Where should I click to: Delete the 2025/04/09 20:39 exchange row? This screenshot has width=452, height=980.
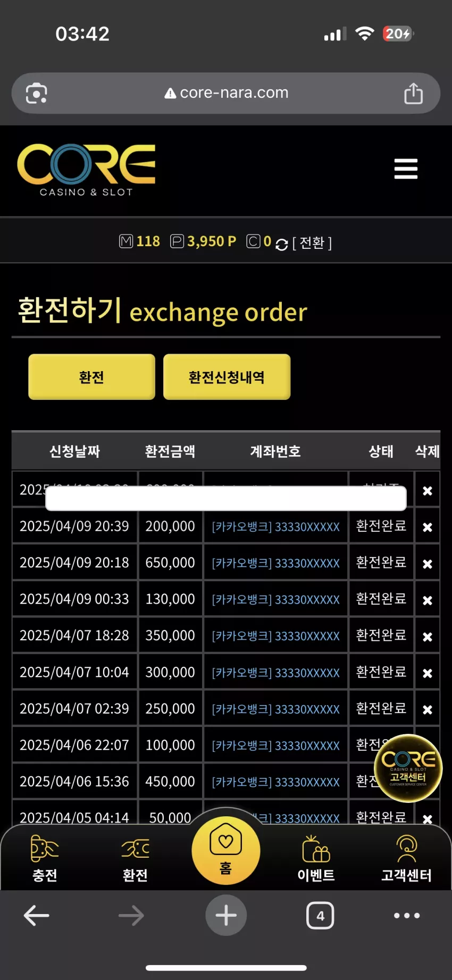pos(427,527)
